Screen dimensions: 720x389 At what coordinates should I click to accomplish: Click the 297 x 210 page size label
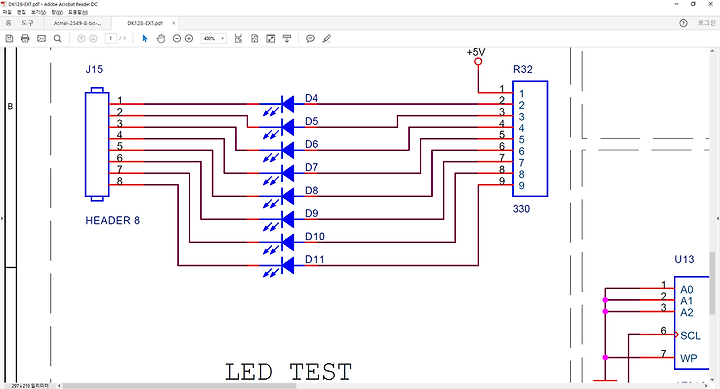tap(30, 386)
